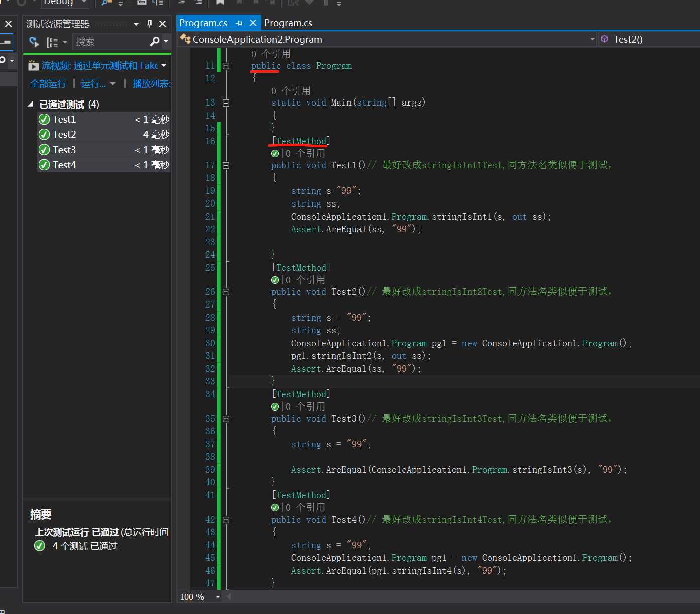
Task: Click the streaming video icon
Action: click(33, 66)
